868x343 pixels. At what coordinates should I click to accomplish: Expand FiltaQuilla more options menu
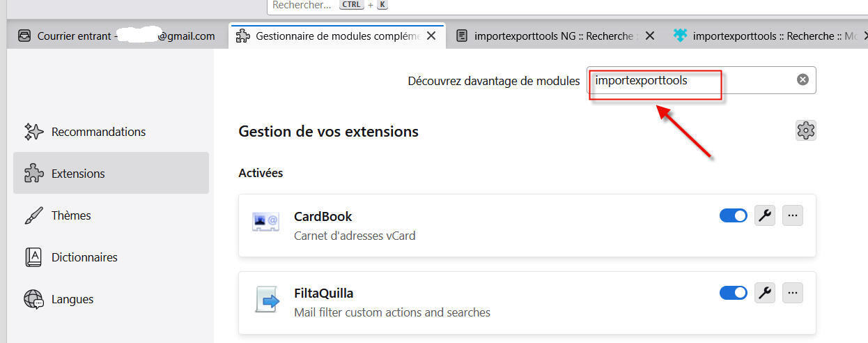click(792, 294)
